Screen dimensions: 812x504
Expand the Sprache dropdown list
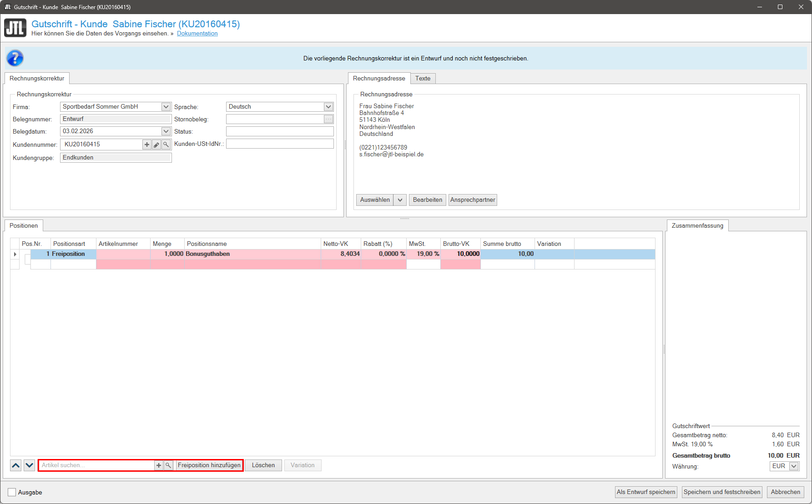point(328,107)
